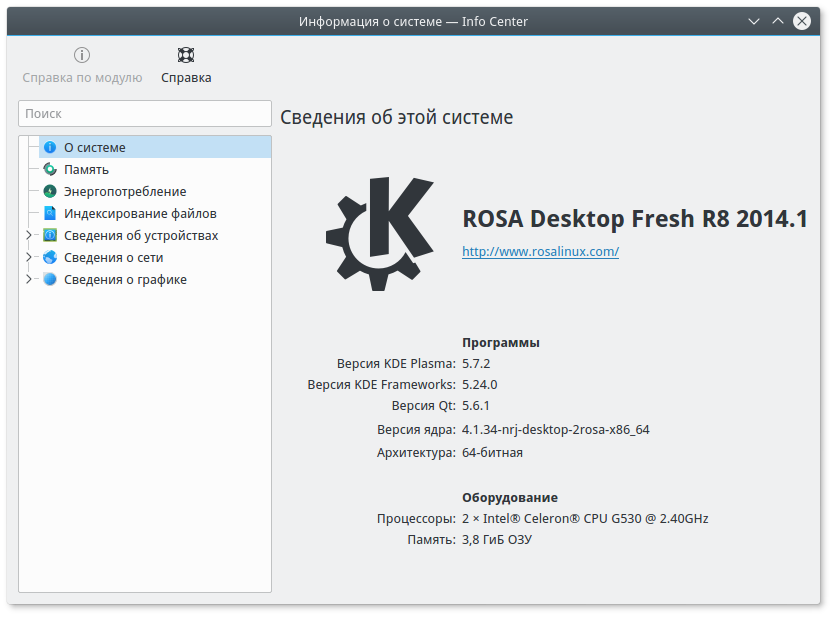Open the www.rosalinux.com link
This screenshot has width=833, height=617.
[540, 252]
